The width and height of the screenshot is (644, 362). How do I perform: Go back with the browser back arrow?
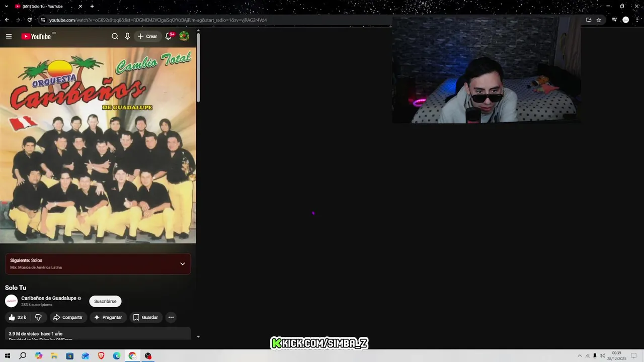coord(7,20)
